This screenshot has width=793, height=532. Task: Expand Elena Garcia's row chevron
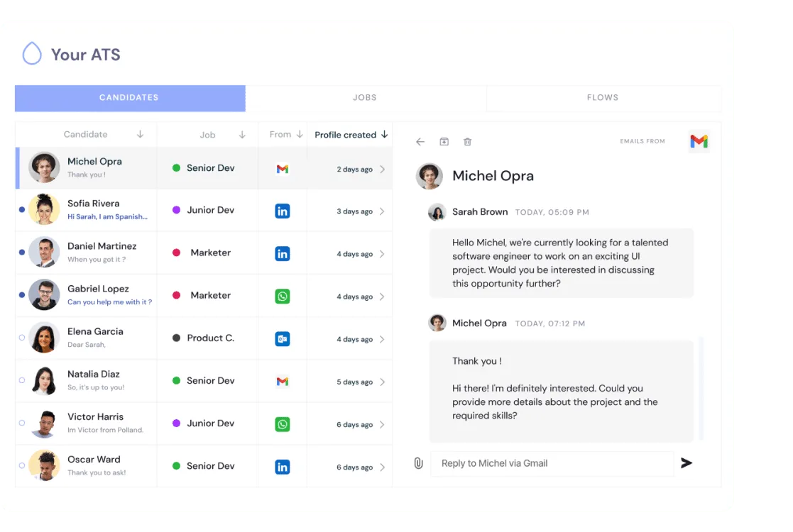(x=383, y=339)
